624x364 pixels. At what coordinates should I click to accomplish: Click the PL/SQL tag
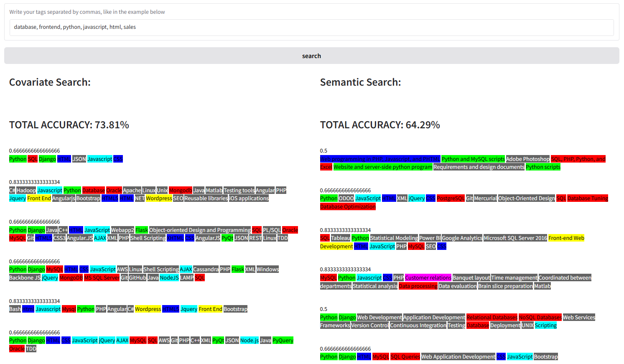pyautogui.click(x=272, y=230)
